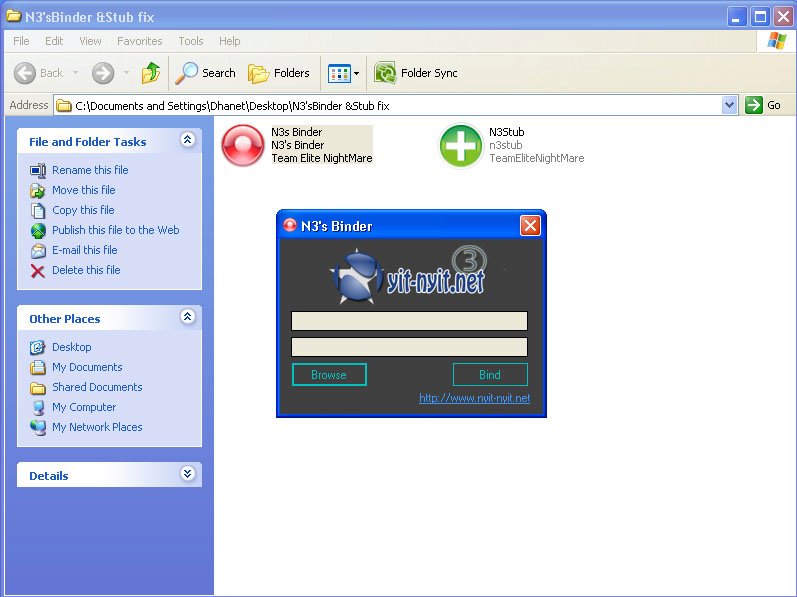This screenshot has width=797, height=597.
Task: Click the folder icon in the Explorer title bar
Action: click(14, 16)
